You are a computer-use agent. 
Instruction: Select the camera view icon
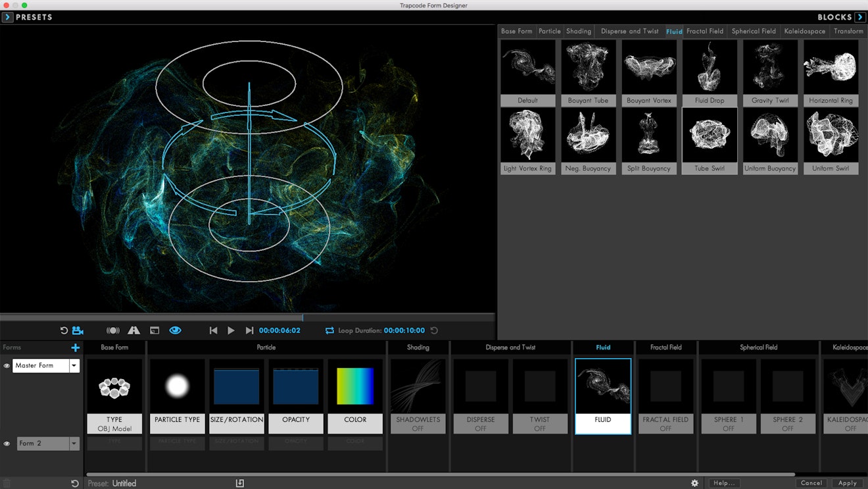[x=78, y=330]
